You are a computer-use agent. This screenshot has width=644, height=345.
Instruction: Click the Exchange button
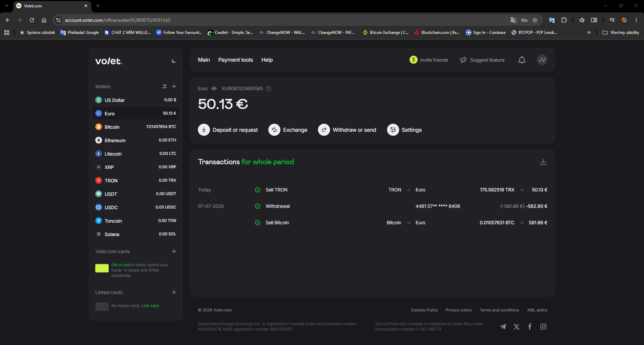[288, 130]
